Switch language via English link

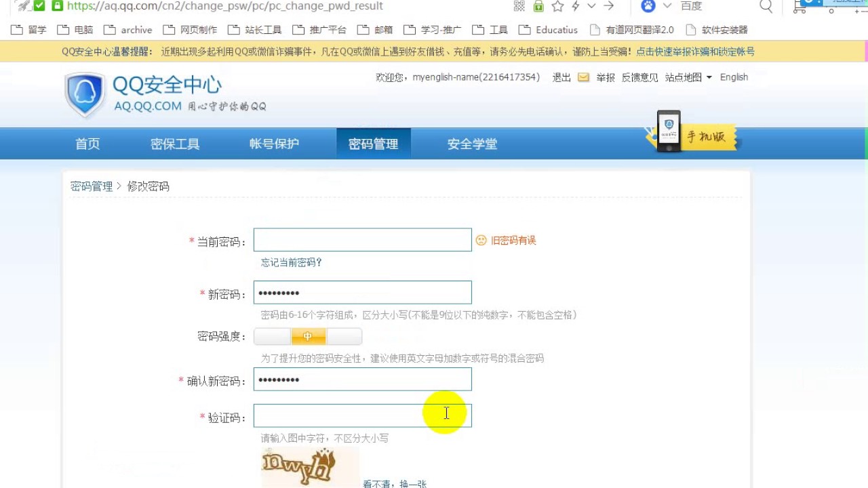[734, 77]
